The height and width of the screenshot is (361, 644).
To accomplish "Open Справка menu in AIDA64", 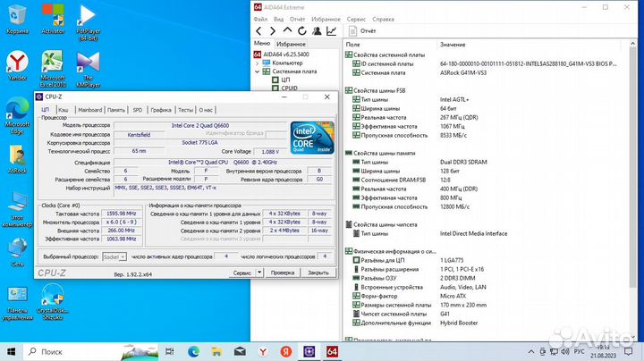I will click(383, 20).
